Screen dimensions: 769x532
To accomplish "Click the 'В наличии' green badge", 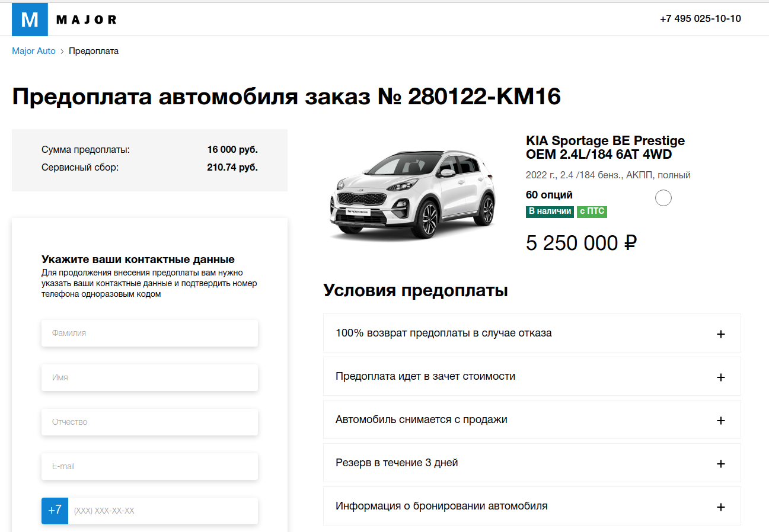I will tap(550, 211).
